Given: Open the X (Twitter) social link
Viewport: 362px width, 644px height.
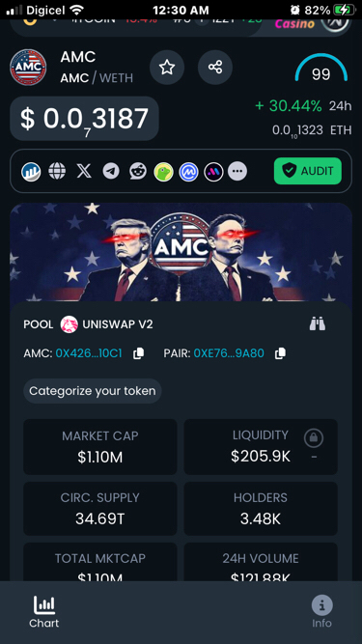Looking at the screenshot, I should 84,171.
